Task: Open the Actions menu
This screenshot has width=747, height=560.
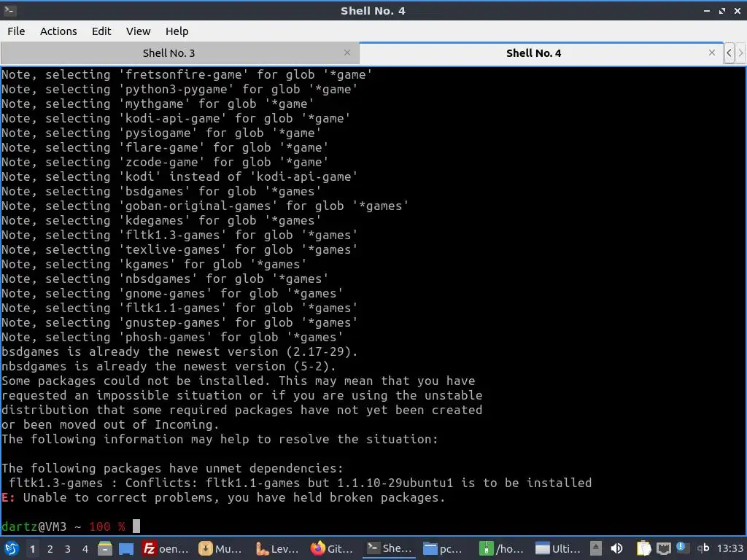Action: pos(58,31)
